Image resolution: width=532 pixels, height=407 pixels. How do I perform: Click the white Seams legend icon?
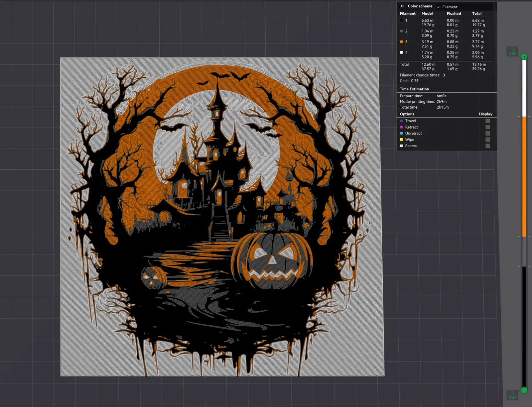tap(401, 146)
